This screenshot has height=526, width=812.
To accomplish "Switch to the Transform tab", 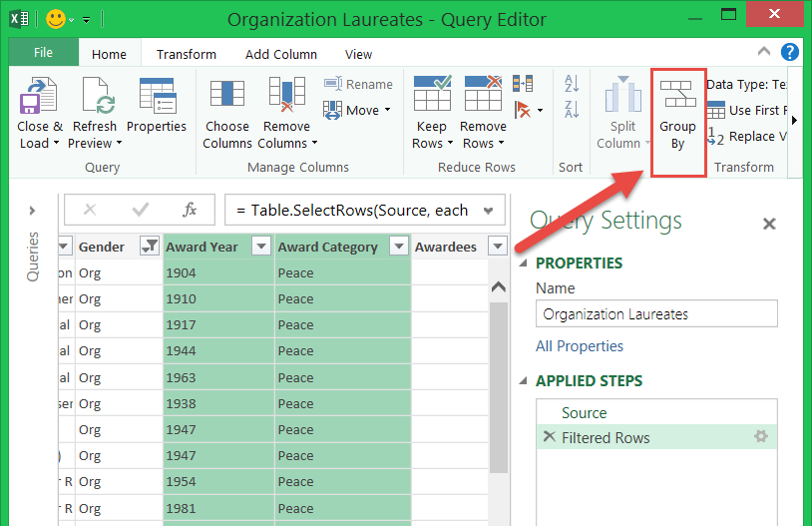I will (x=186, y=54).
